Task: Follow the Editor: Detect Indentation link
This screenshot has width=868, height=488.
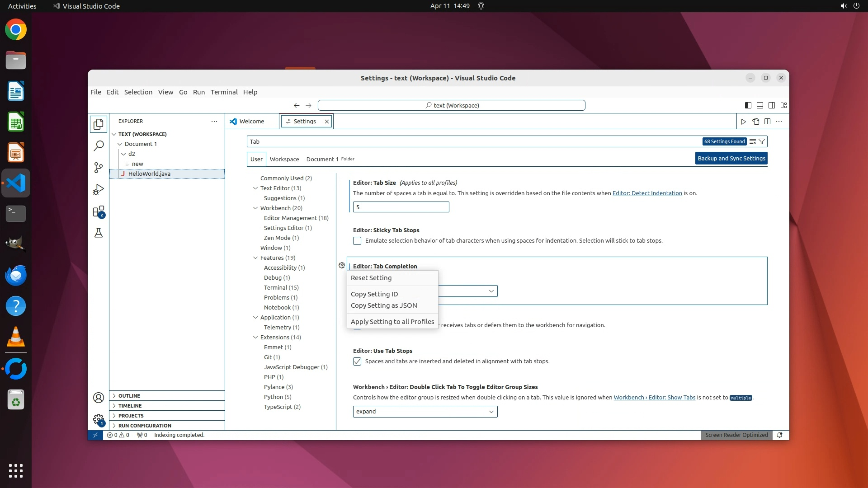Action: click(647, 193)
